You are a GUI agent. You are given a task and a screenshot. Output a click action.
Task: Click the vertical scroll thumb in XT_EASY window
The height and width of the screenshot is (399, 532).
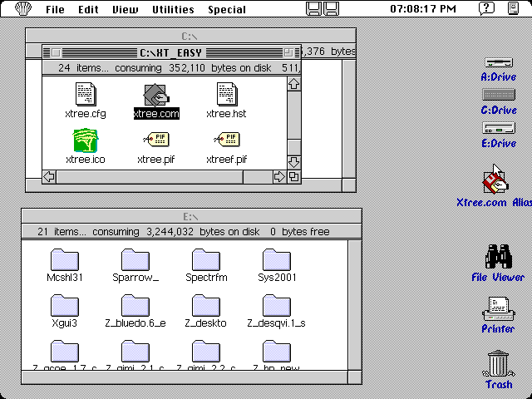click(x=293, y=147)
